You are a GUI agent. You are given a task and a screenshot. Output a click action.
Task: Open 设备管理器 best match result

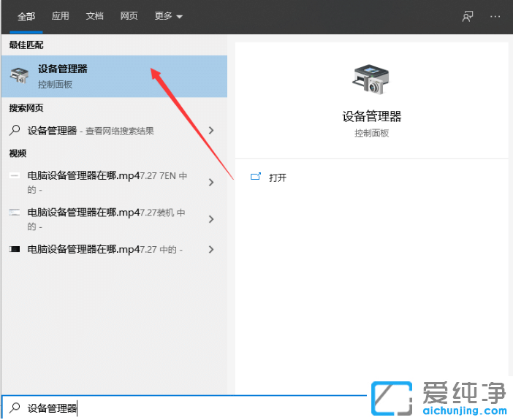[114, 76]
